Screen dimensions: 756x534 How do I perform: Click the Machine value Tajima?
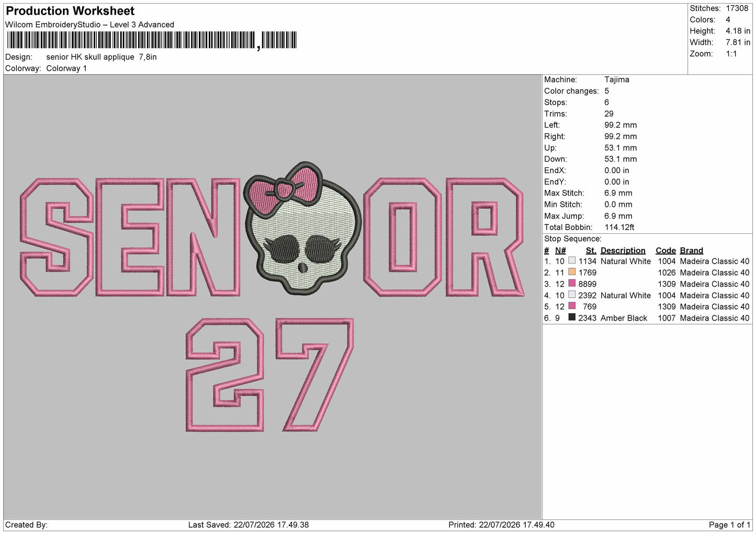coord(617,79)
